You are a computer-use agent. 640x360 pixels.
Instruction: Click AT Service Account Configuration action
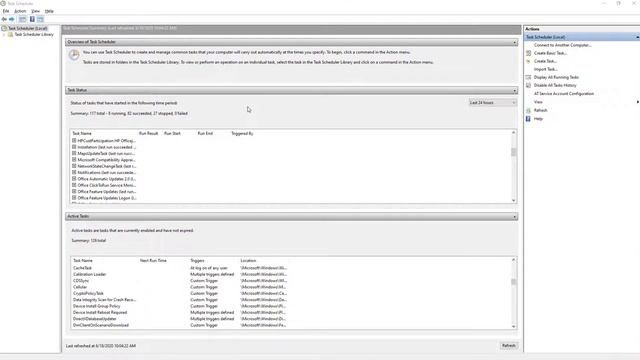pyautogui.click(x=564, y=94)
